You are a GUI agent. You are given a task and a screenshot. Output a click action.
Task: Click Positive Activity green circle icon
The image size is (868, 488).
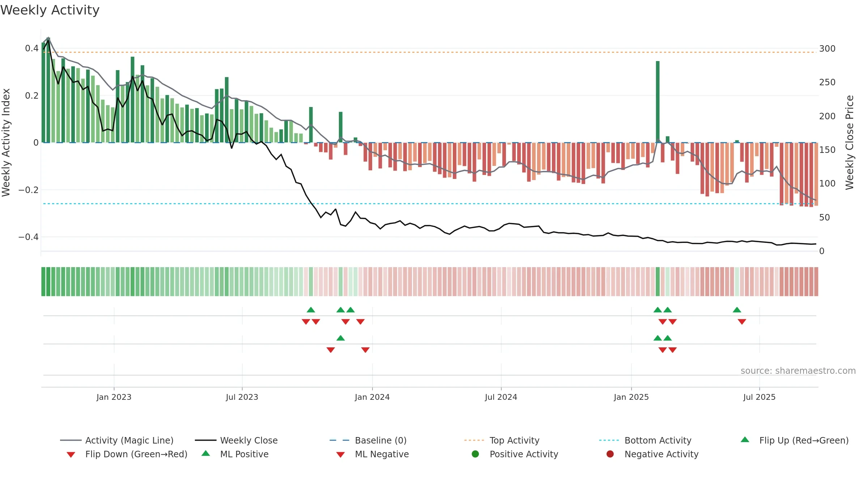pyautogui.click(x=475, y=454)
